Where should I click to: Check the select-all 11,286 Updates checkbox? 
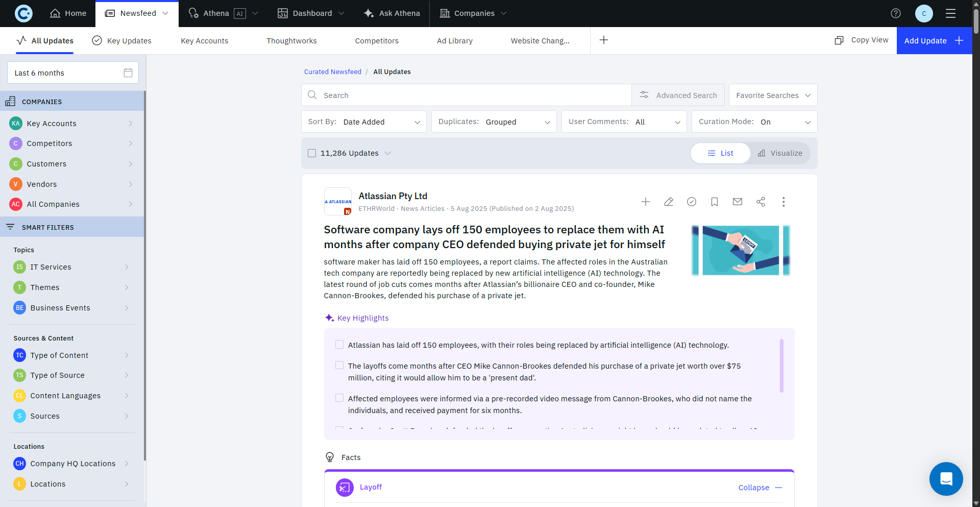click(x=312, y=153)
